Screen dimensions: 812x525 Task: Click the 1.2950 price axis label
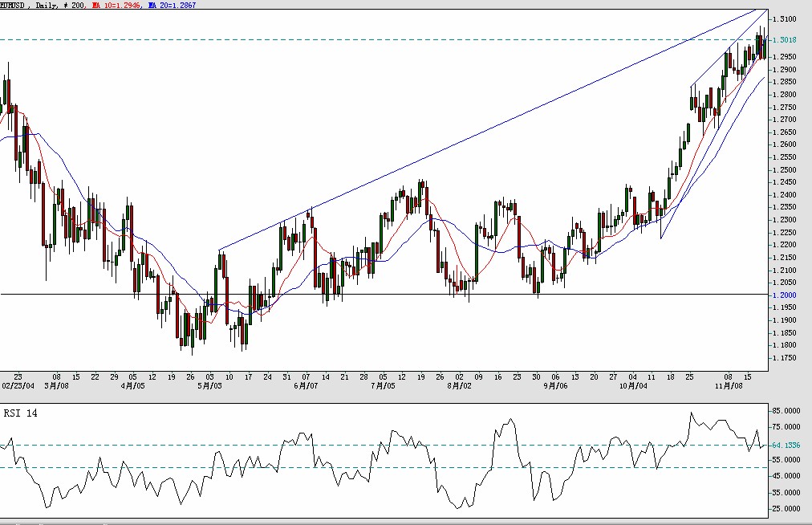[x=785, y=56]
